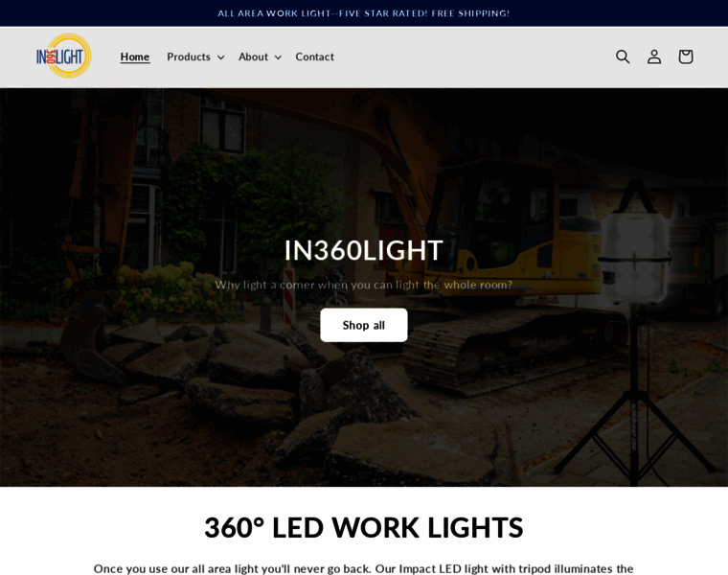Image resolution: width=728 pixels, height=575 pixels.
Task: Open the About menu label
Action: click(253, 57)
